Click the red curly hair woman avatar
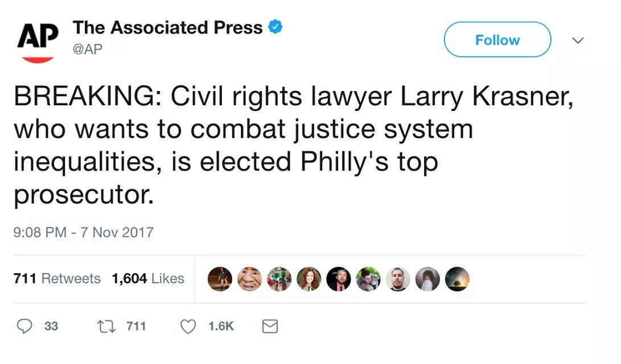Screen dimensions: 621x364 point(309,279)
